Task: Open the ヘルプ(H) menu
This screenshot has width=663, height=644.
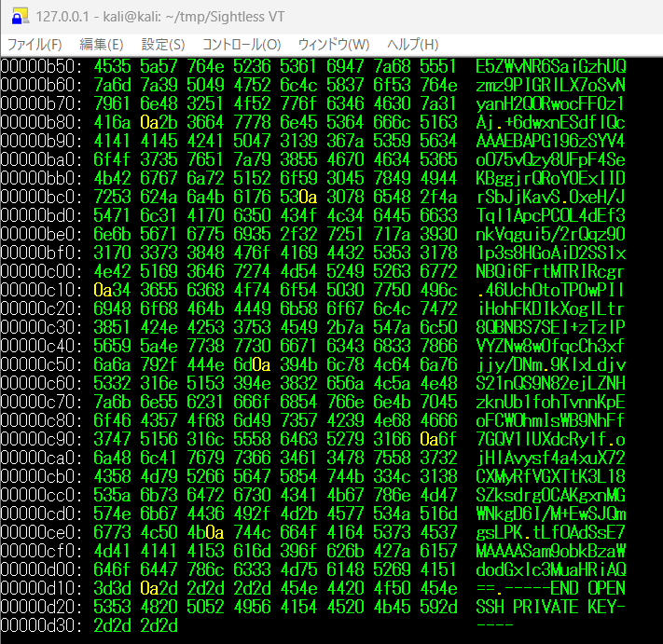Action: [412, 45]
